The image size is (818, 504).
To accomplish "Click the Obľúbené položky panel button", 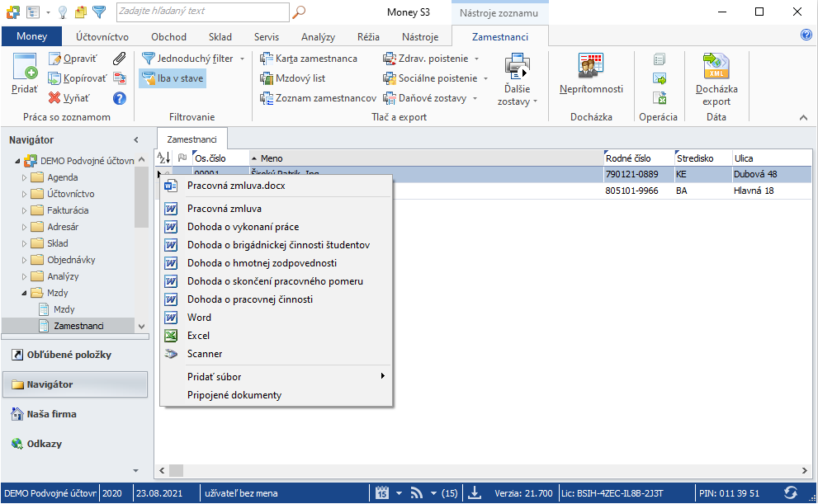I will click(75, 355).
